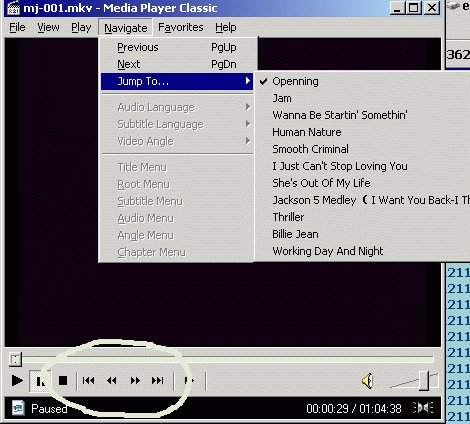The image size is (470, 424).
Task: Click the volume slider handle
Action: (x=424, y=380)
